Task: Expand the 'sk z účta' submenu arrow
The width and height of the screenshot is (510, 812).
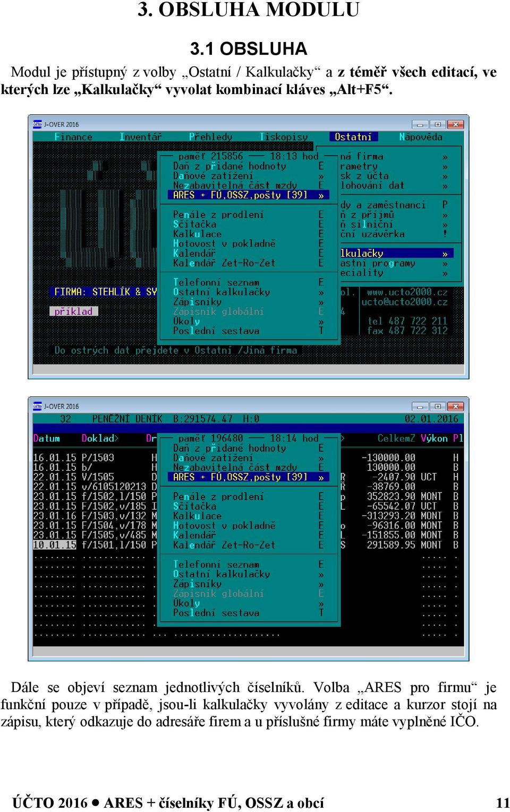Action: [x=445, y=176]
